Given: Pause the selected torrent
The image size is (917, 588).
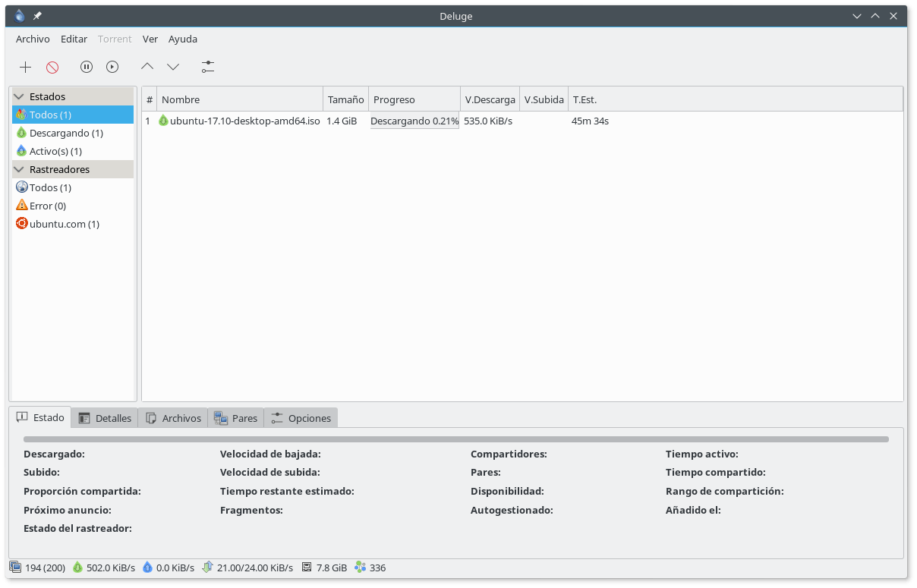Looking at the screenshot, I should tap(87, 67).
